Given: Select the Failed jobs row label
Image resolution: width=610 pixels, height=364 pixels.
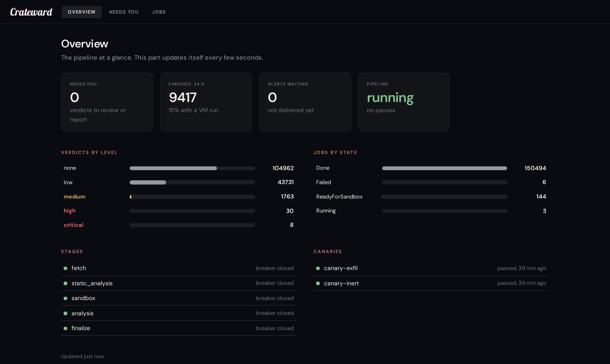Looking at the screenshot, I should [323, 182].
